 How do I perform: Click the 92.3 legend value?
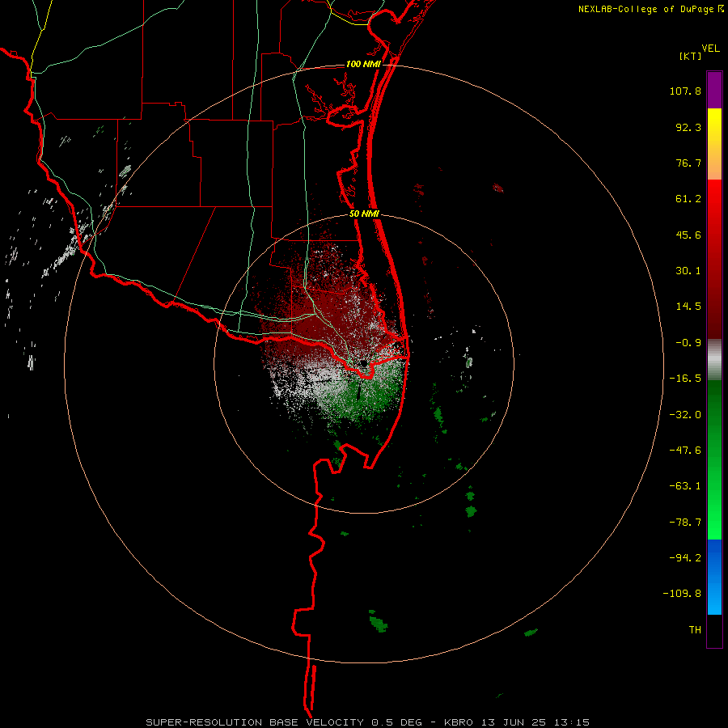(x=688, y=127)
